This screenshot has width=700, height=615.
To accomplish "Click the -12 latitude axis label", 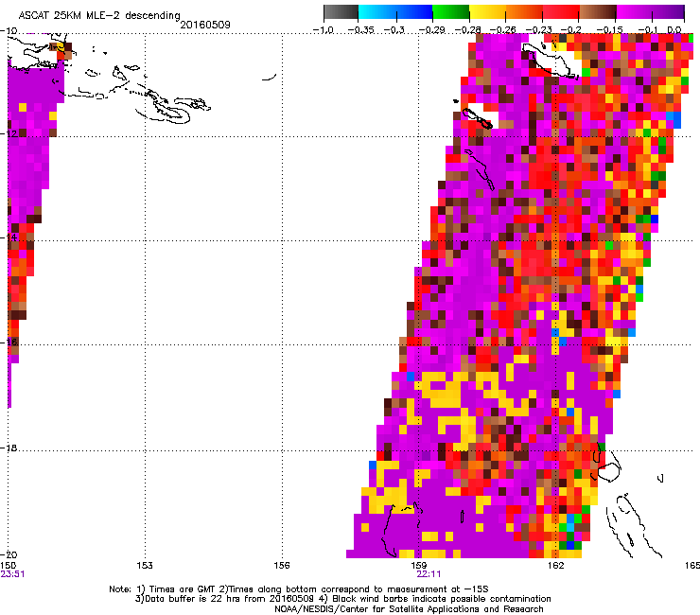I will [x=9, y=134].
